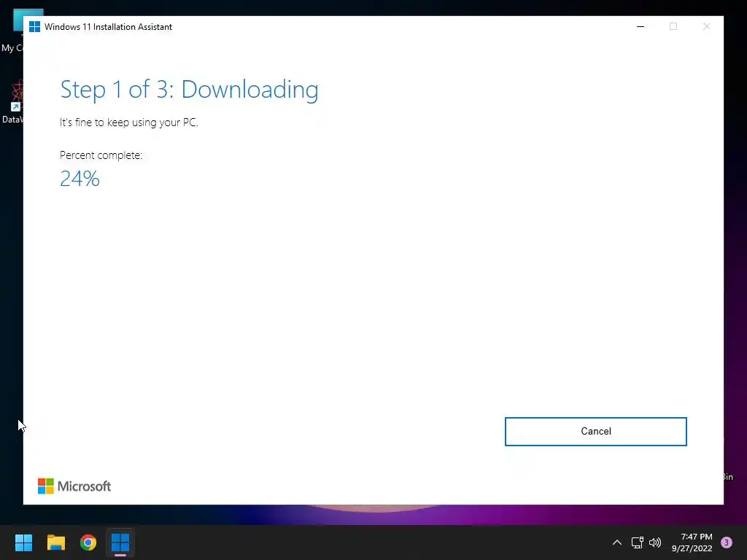Click Windows logo in title bar

34,27
